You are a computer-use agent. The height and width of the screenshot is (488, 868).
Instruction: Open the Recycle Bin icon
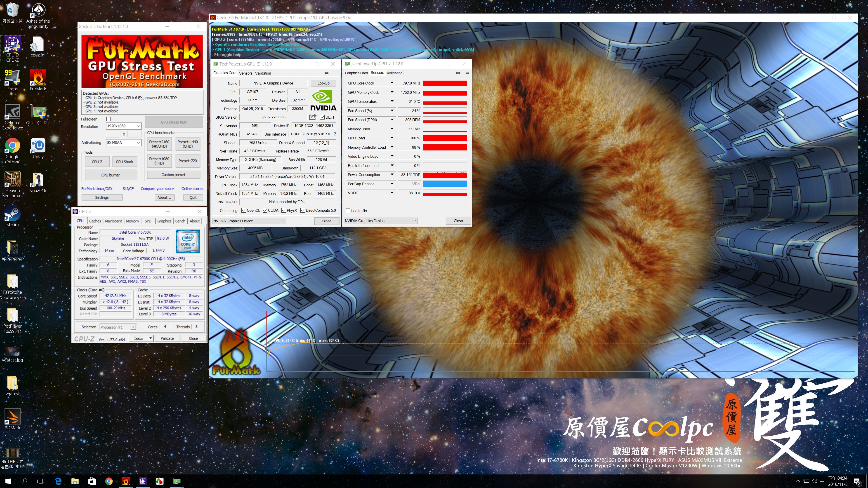(12, 13)
